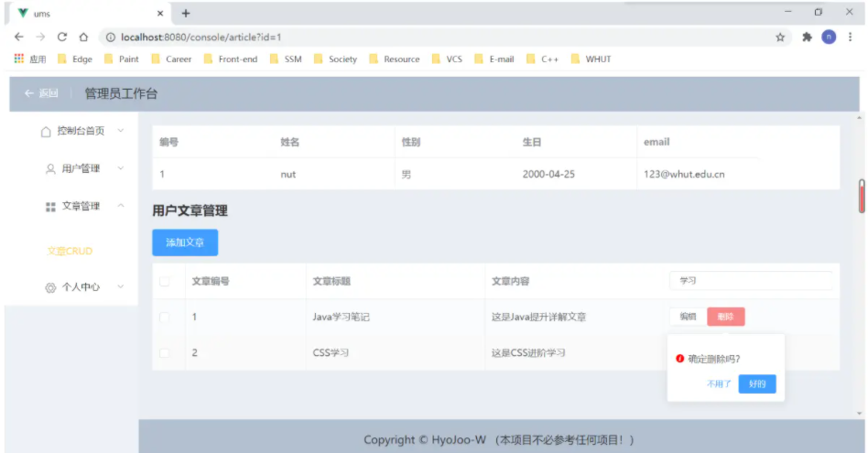Click the browser back arrow
Screen dimensions: 868x453
19,37
